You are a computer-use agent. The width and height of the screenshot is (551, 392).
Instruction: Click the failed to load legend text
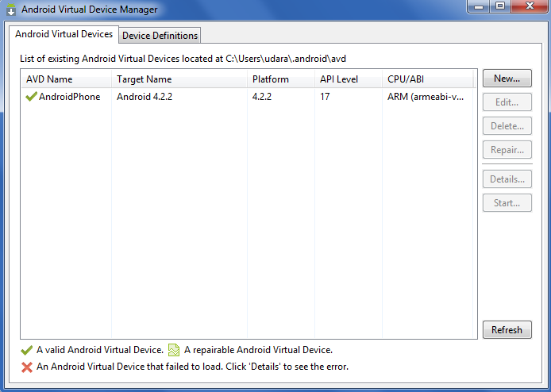(193, 367)
